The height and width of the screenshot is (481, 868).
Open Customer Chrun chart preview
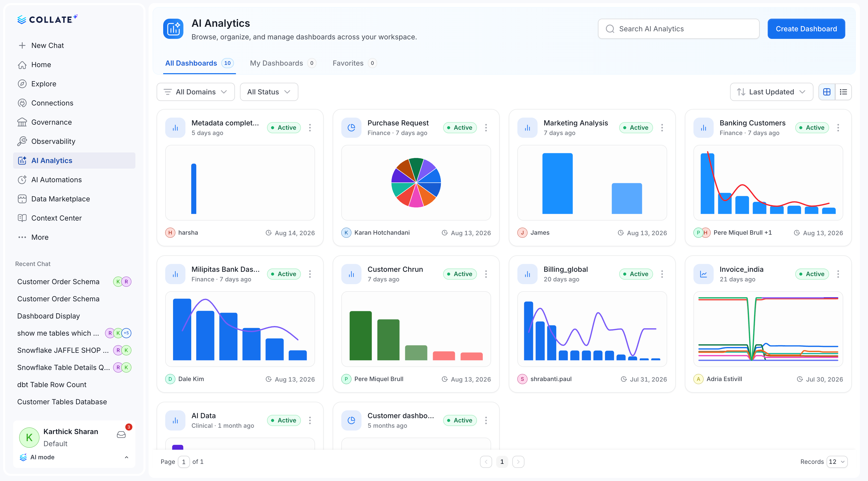coord(416,329)
